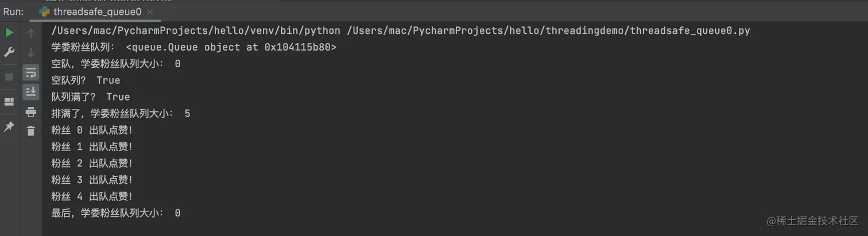
Task: Click the '粉丝 0 出队点赞!' output line
Action: 92,130
